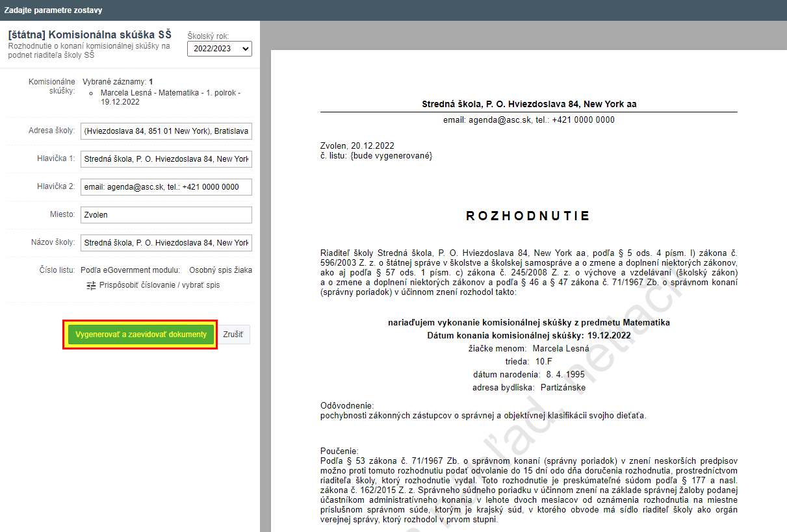The height and width of the screenshot is (532, 787).
Task: Click into the Hlavička 1 field
Action: click(x=166, y=159)
